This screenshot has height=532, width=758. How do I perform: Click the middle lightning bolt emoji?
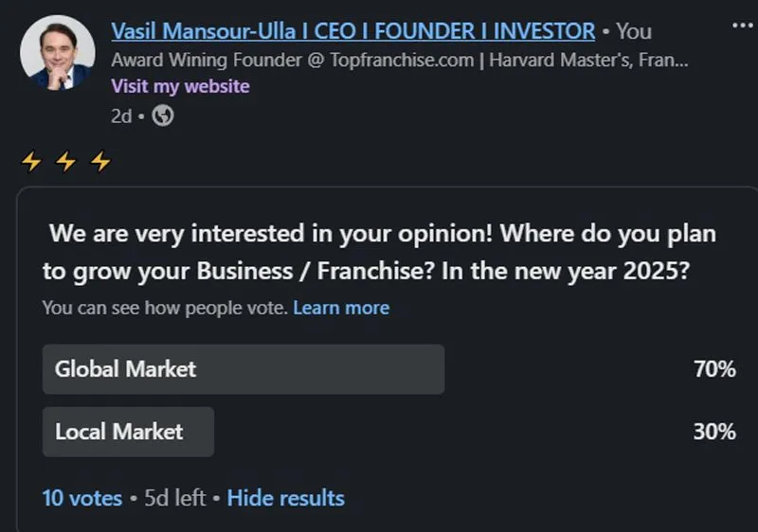point(65,162)
